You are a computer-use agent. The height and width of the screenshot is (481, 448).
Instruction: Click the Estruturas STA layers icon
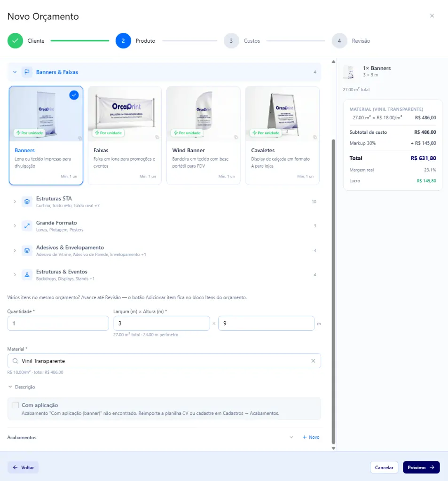click(x=27, y=202)
